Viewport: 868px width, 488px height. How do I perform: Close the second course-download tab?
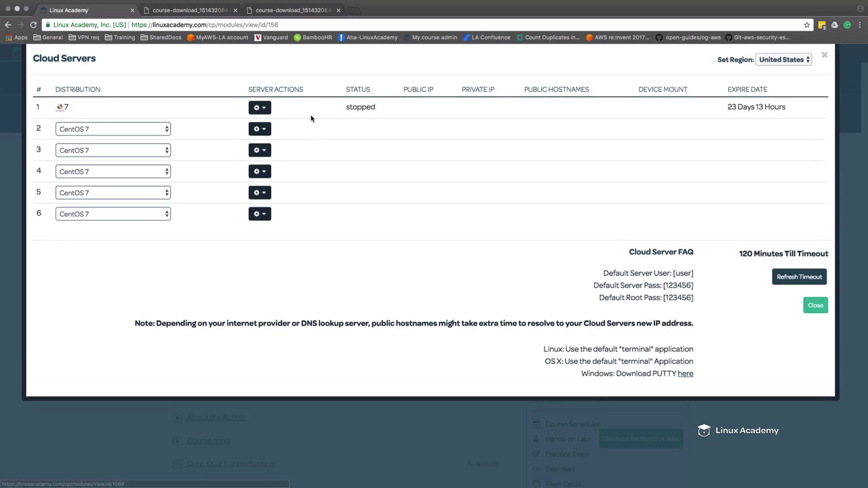pyautogui.click(x=338, y=10)
